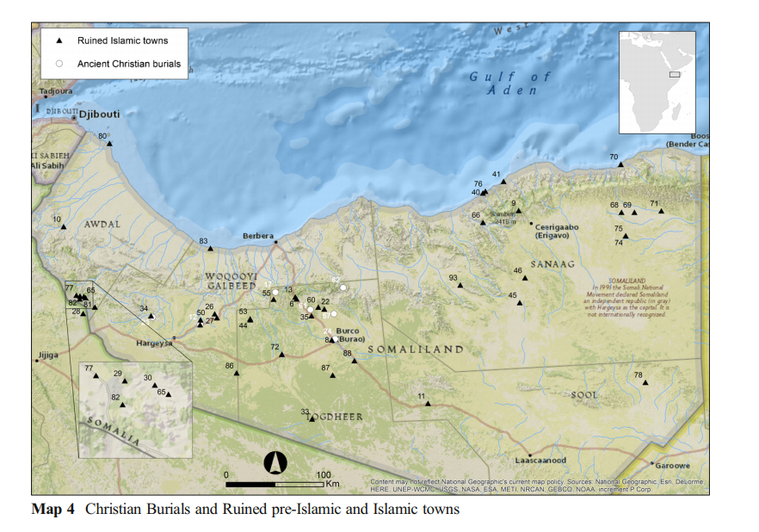The image size is (759, 532).
Task: Click the white circle symbol in legend
Action: pos(59,63)
